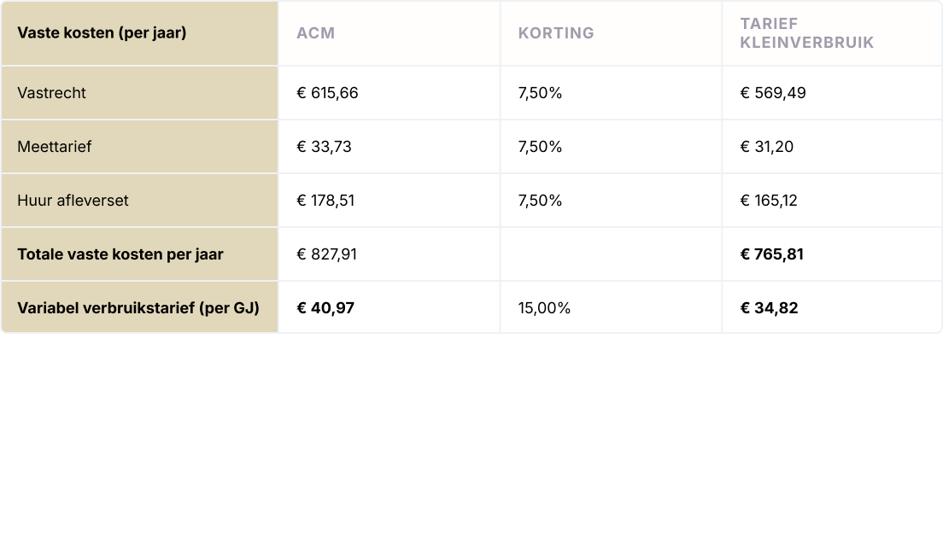943x560 pixels.
Task: Select the bold € 765,81 total value
Action: [771, 254]
